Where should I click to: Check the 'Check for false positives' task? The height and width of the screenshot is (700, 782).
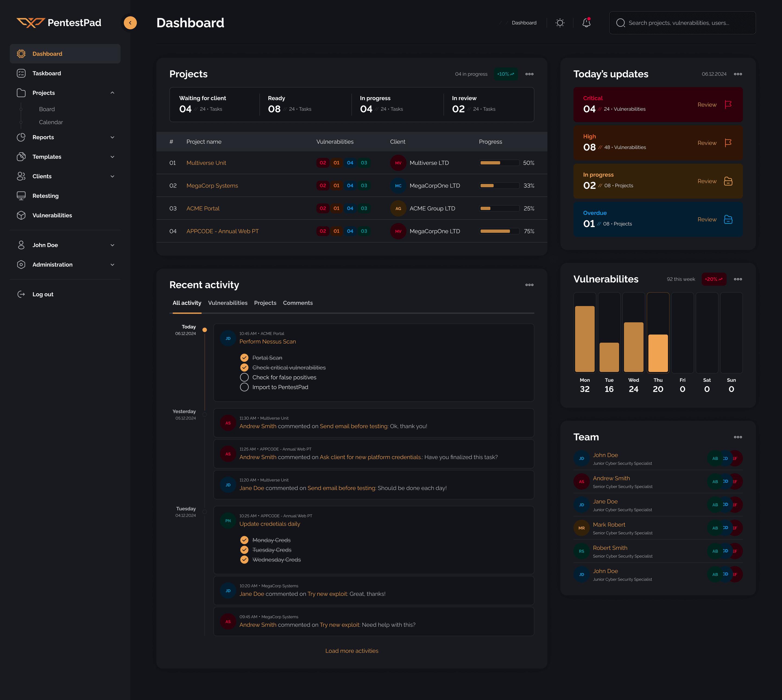(x=244, y=377)
